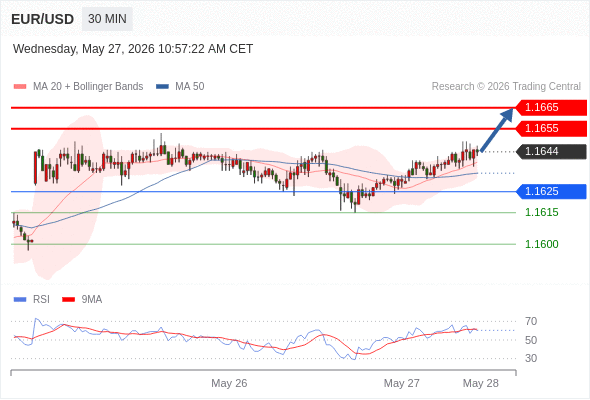This screenshot has height=400, width=590.
Task: Click the MA 20 + Bollinger Bands legend swatch
Action: [x=20, y=87]
